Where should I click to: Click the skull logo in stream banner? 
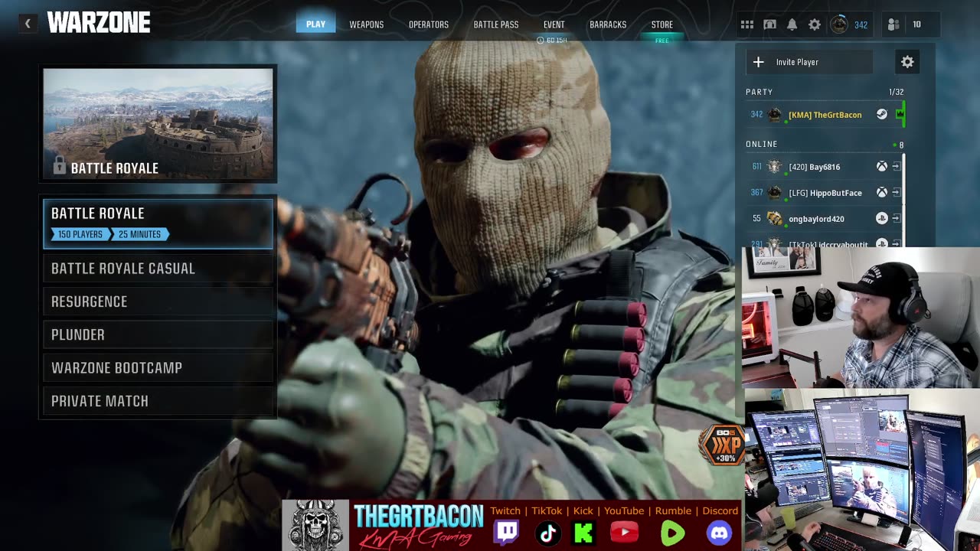(x=315, y=525)
